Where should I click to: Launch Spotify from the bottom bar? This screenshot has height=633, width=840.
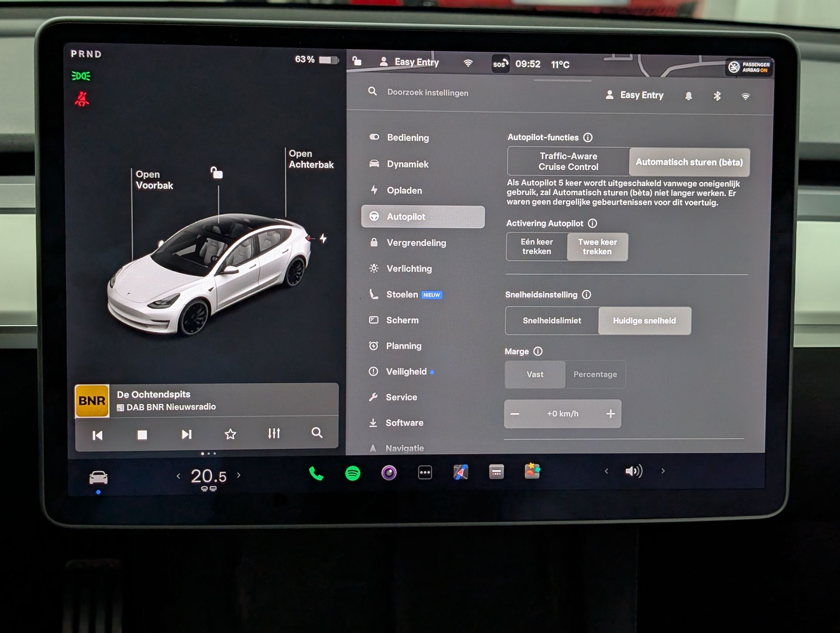pyautogui.click(x=353, y=473)
